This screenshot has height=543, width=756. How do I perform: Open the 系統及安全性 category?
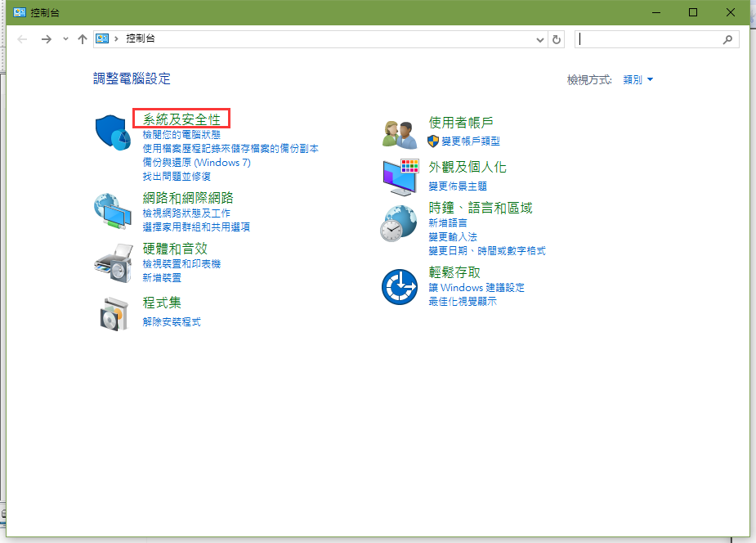point(181,119)
